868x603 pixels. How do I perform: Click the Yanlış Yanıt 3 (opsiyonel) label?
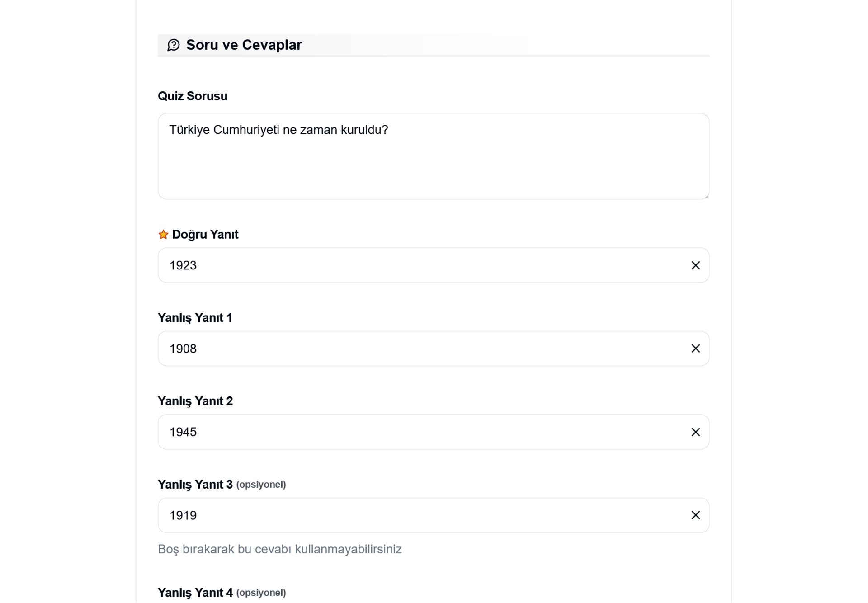tap(222, 485)
